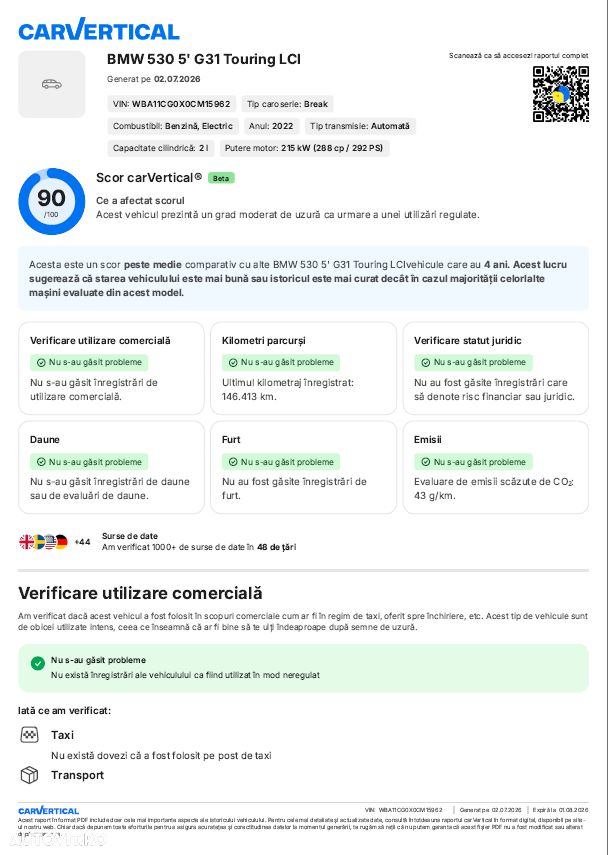The image size is (608, 855).
Task: Open the Kilometri parcurși card
Action: point(303,368)
